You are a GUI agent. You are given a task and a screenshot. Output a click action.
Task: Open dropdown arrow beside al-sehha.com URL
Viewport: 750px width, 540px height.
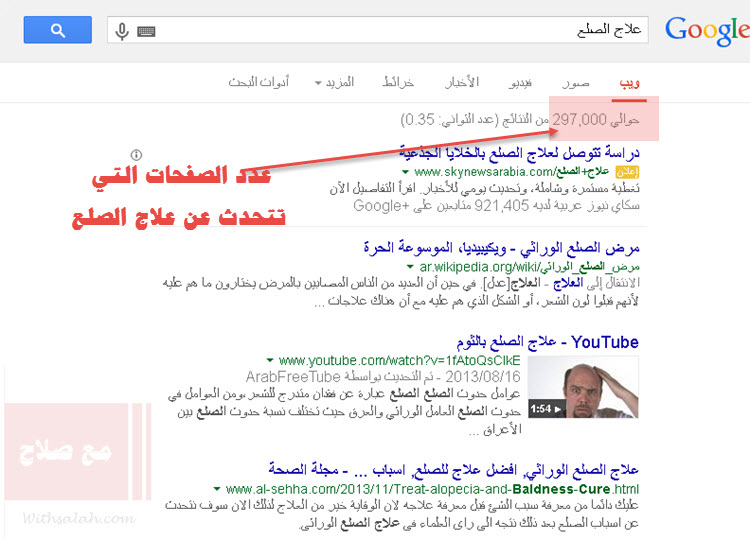[217, 489]
